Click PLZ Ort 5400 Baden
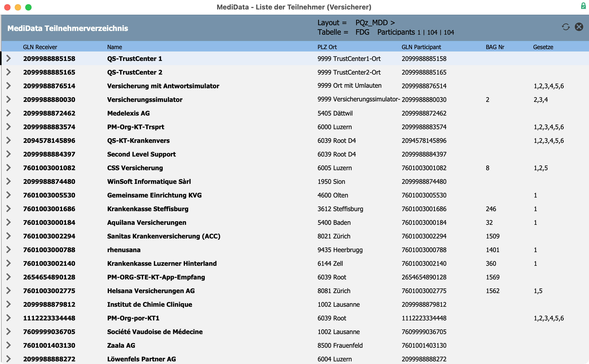The height and width of the screenshot is (364, 589). coord(334,222)
